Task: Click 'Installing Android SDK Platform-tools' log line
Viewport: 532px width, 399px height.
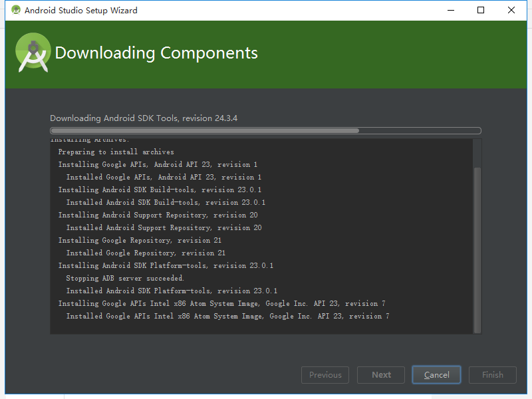Action: pyautogui.click(x=166, y=265)
